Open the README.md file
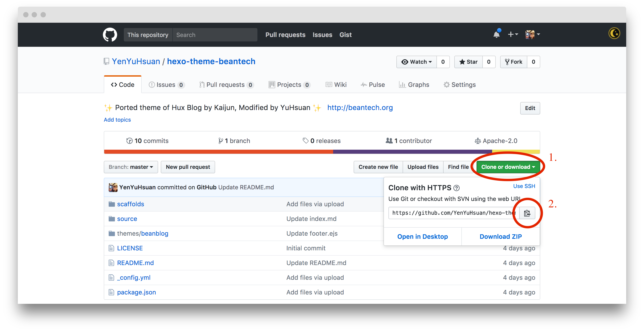This screenshot has height=335, width=644. [135, 263]
